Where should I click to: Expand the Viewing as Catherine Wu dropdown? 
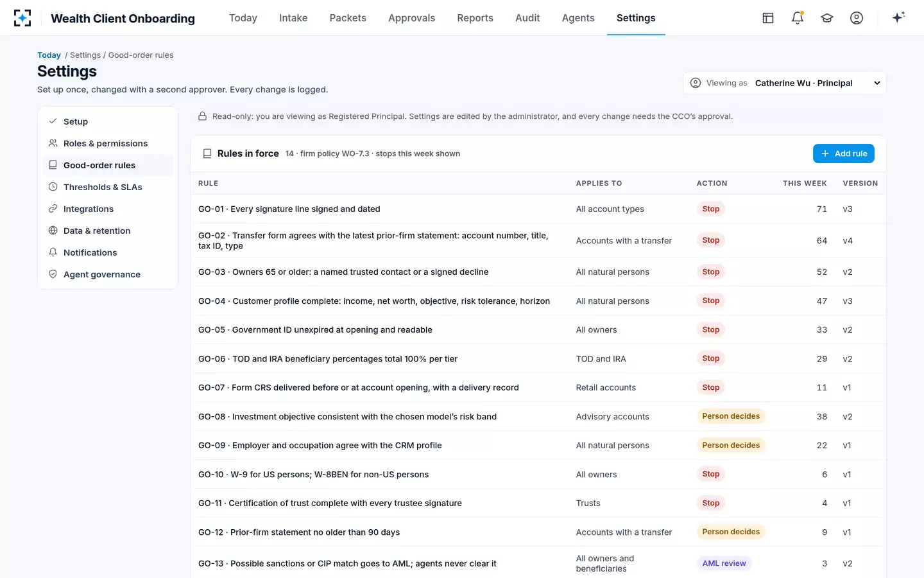(x=784, y=83)
